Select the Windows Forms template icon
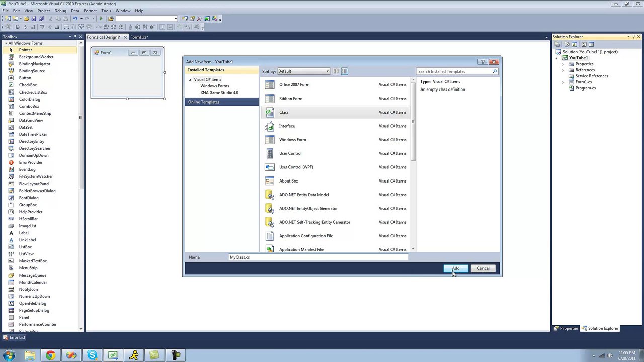This screenshot has height=362, width=644. click(x=270, y=140)
